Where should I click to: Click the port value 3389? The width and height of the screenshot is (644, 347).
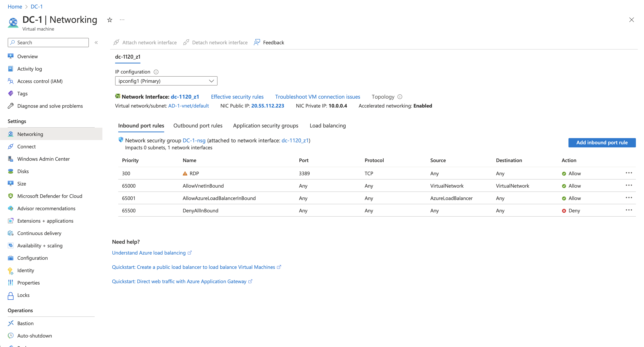[x=304, y=173]
